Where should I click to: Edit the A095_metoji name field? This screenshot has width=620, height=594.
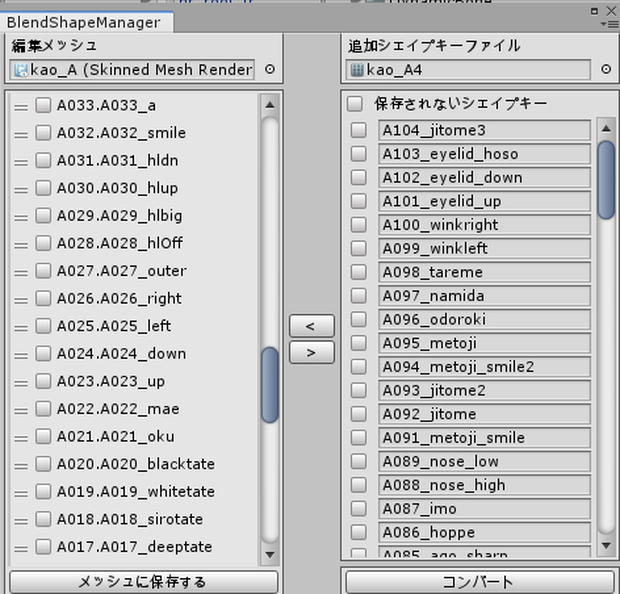484,343
